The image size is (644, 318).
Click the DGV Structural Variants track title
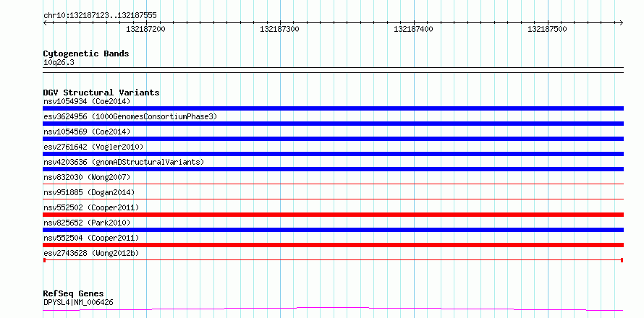[x=101, y=93]
